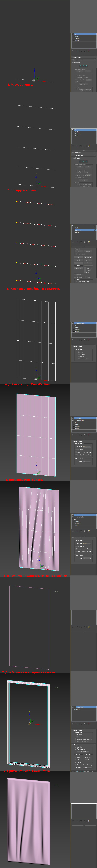
Task: Toggle show end result in Bevel Profile panel
Action: tap(77, 723)
